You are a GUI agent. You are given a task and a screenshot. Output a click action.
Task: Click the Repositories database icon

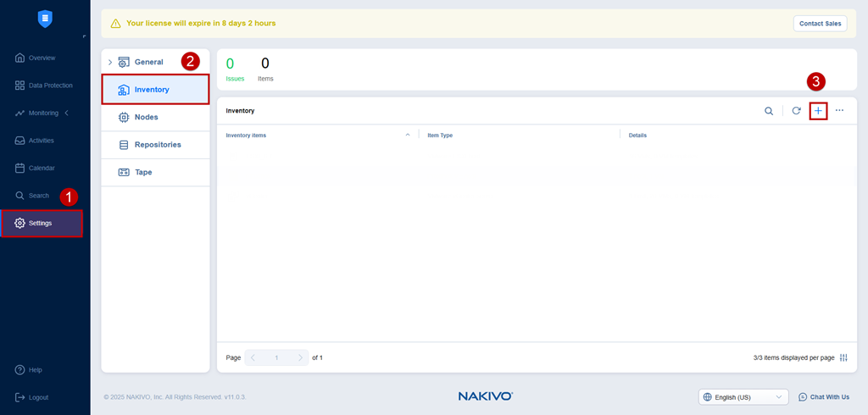coord(124,145)
